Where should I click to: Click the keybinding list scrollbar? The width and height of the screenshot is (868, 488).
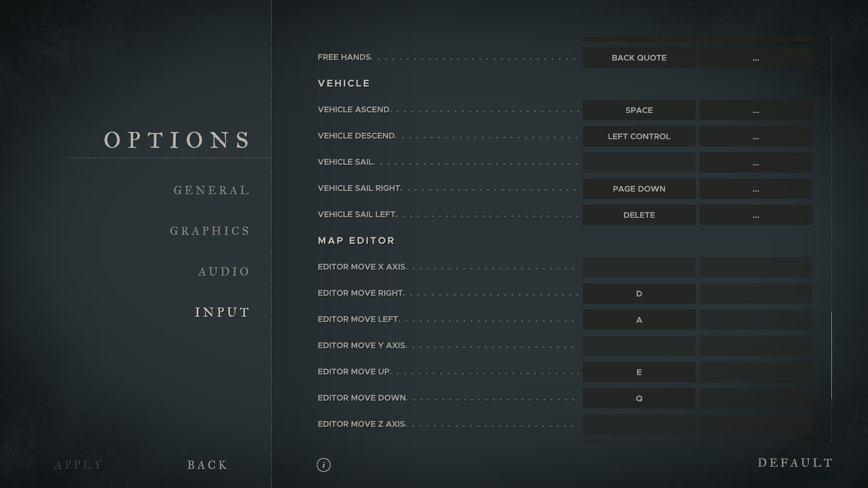click(x=831, y=355)
